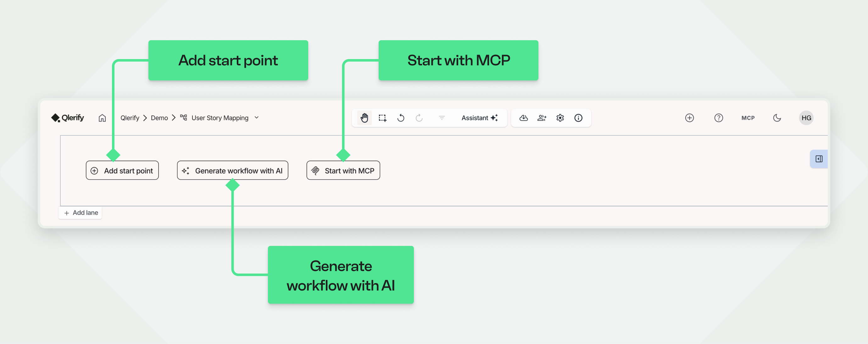Open the Demo breadcrumb link

pos(159,118)
